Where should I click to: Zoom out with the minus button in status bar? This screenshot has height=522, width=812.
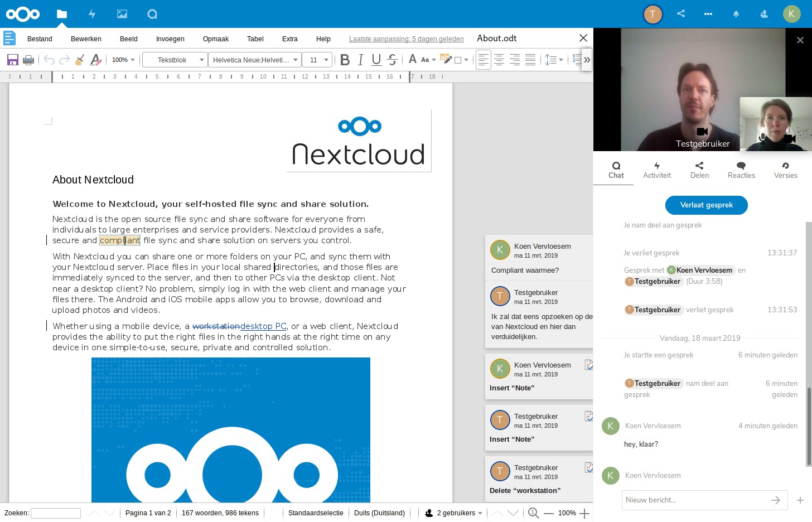pyautogui.click(x=549, y=513)
